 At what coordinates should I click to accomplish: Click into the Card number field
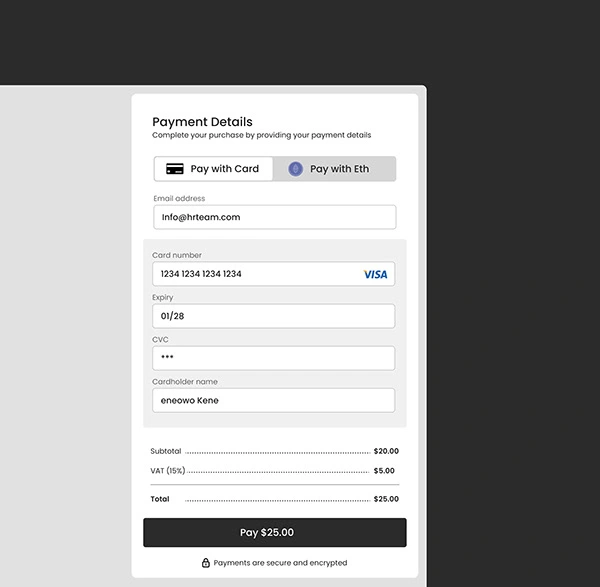(x=255, y=274)
